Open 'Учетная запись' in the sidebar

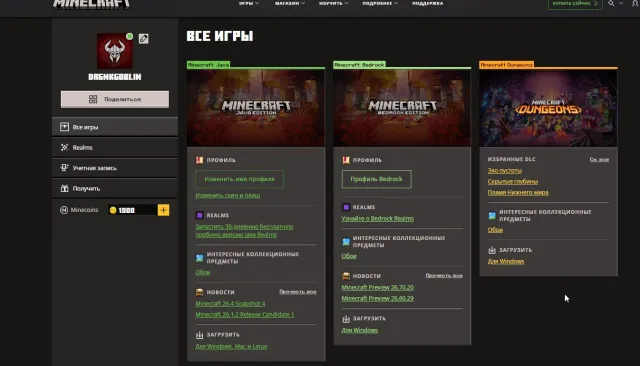[x=115, y=168]
